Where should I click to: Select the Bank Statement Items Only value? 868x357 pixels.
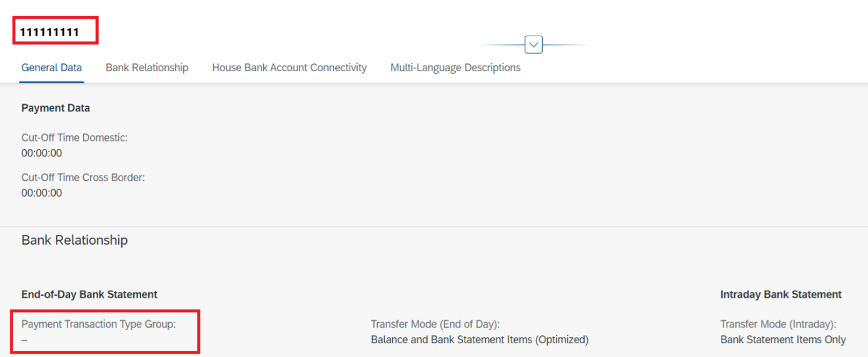pyautogui.click(x=783, y=340)
